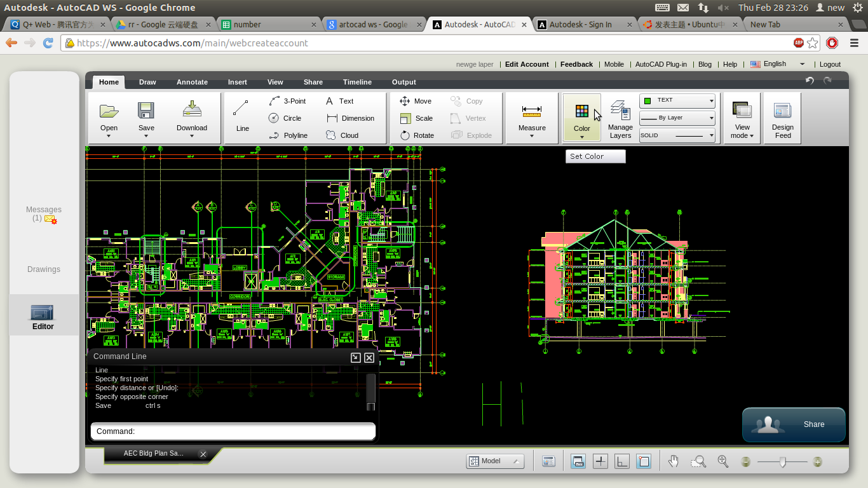The width and height of the screenshot is (868, 488).
Task: Select the Circle tool
Action: pos(285,118)
